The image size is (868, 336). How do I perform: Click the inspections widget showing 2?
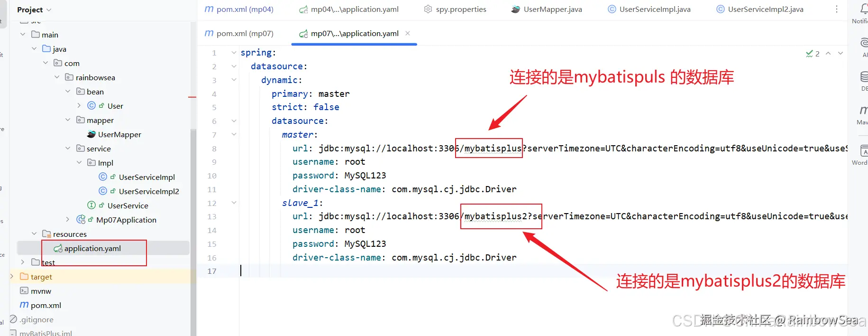click(x=813, y=54)
